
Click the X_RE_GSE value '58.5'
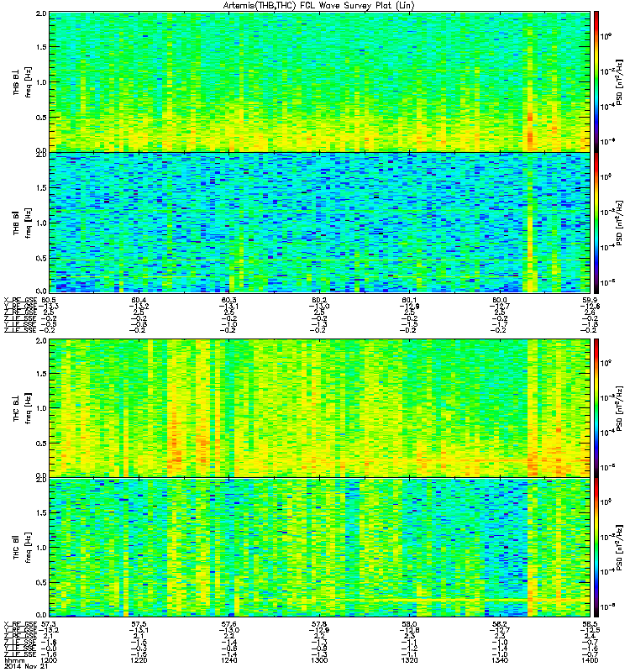pyautogui.click(x=590, y=624)
